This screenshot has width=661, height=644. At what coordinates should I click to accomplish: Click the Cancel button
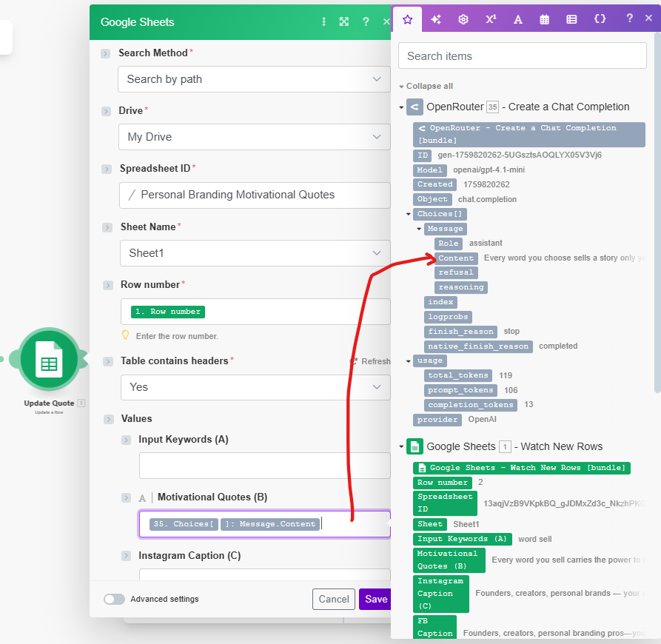(333, 600)
